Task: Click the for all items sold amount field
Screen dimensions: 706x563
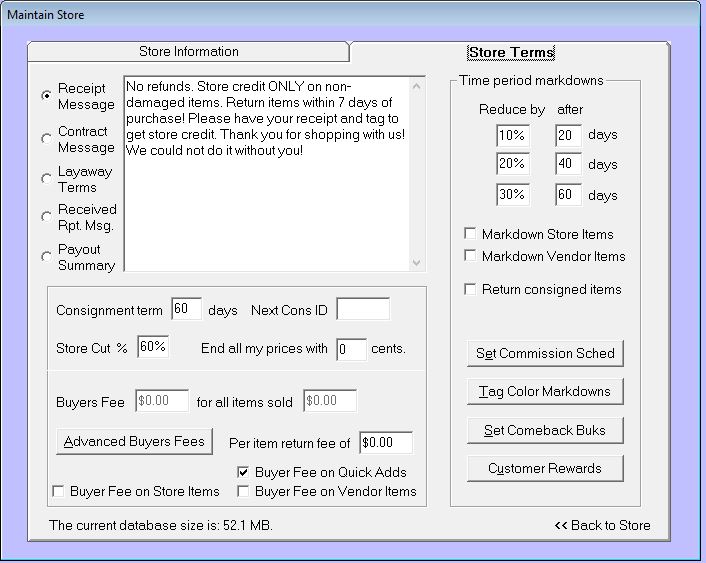Action: [330, 401]
